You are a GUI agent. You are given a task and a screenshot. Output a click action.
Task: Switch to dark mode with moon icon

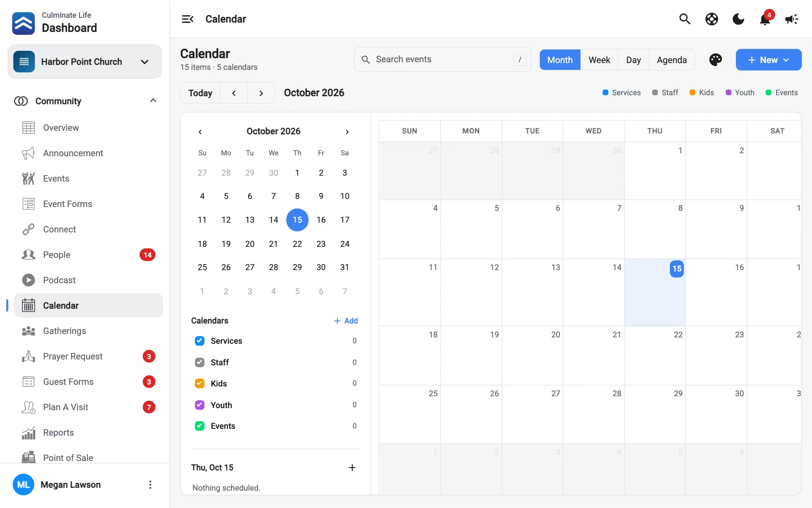[738, 19]
